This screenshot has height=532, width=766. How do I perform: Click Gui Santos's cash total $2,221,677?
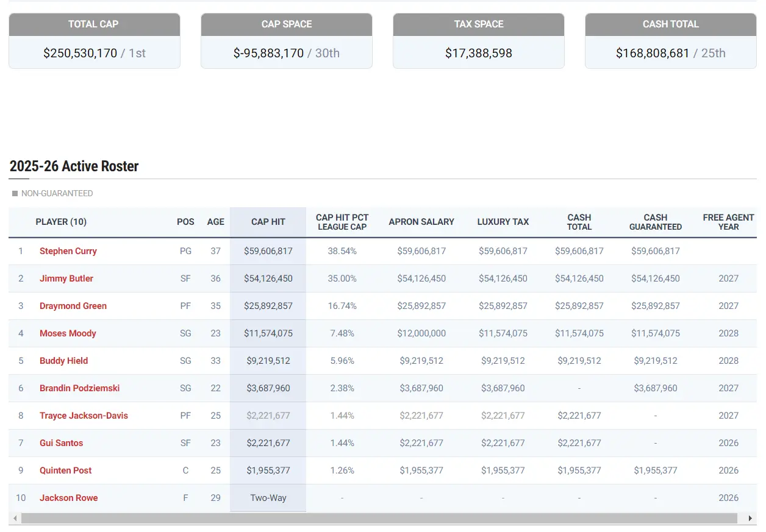[579, 443]
